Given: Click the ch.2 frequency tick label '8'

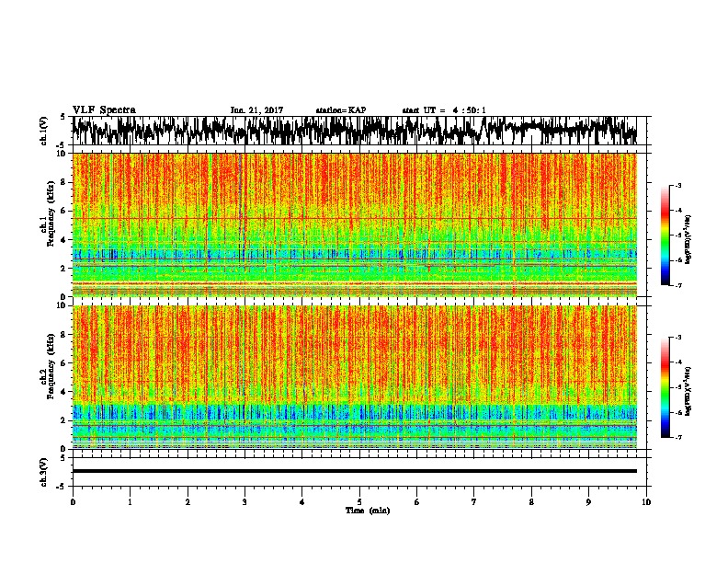Looking at the screenshot, I should coord(65,335).
